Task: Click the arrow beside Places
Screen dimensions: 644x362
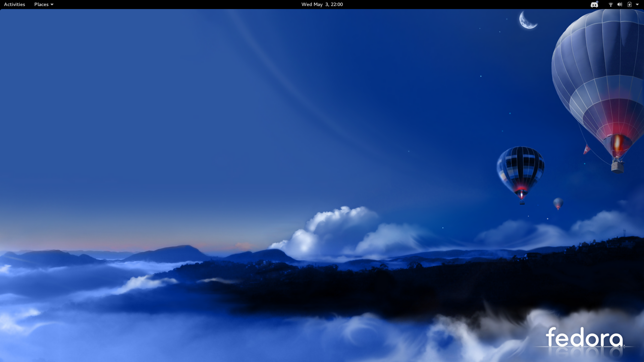Action: pos(52,5)
